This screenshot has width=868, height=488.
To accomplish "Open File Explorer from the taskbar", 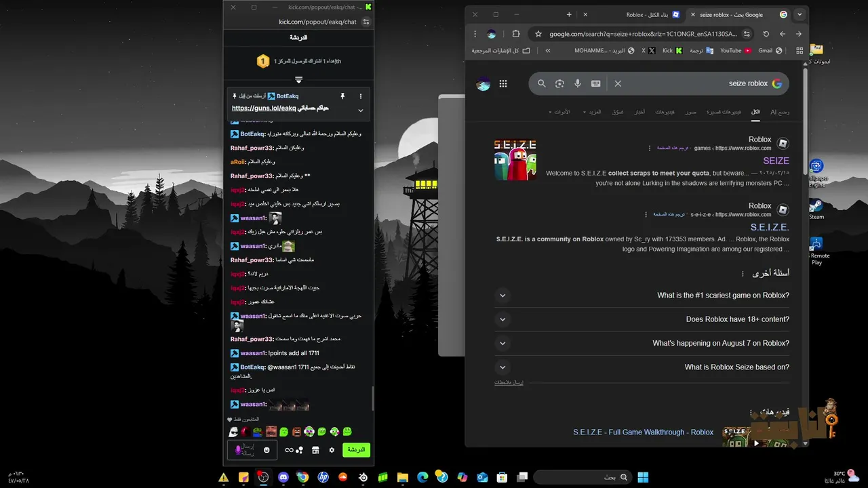I will click(403, 477).
